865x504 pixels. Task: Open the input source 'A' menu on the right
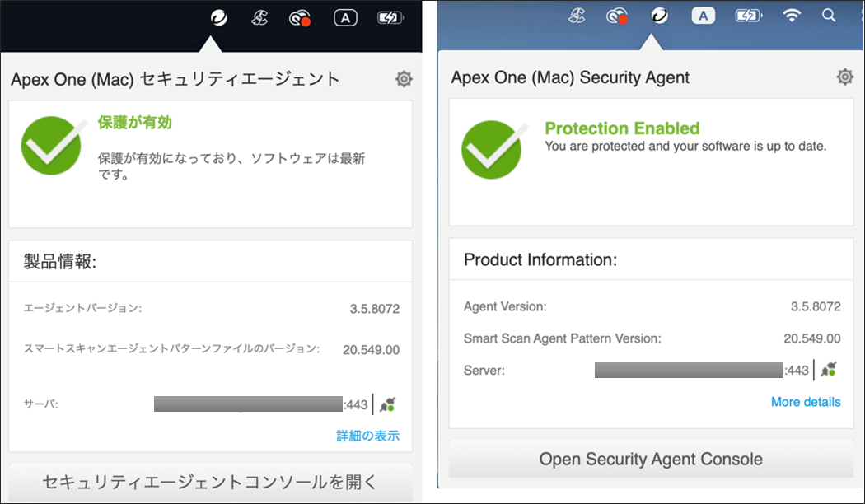703,15
